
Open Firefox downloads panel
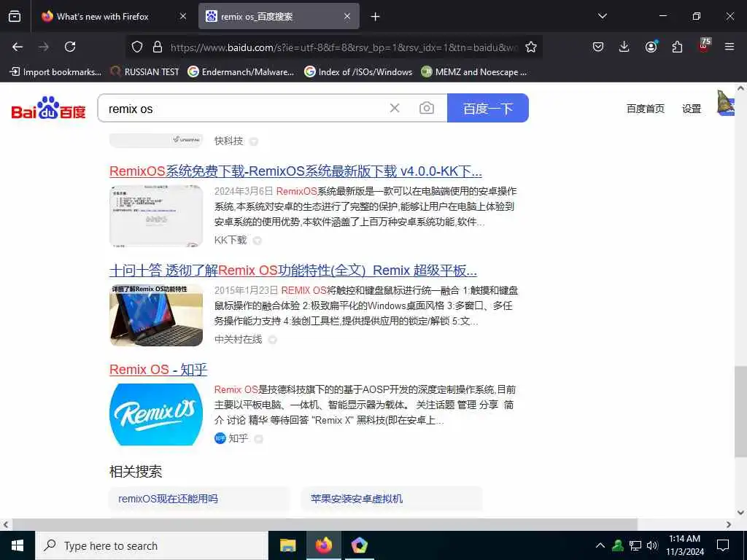(624, 47)
